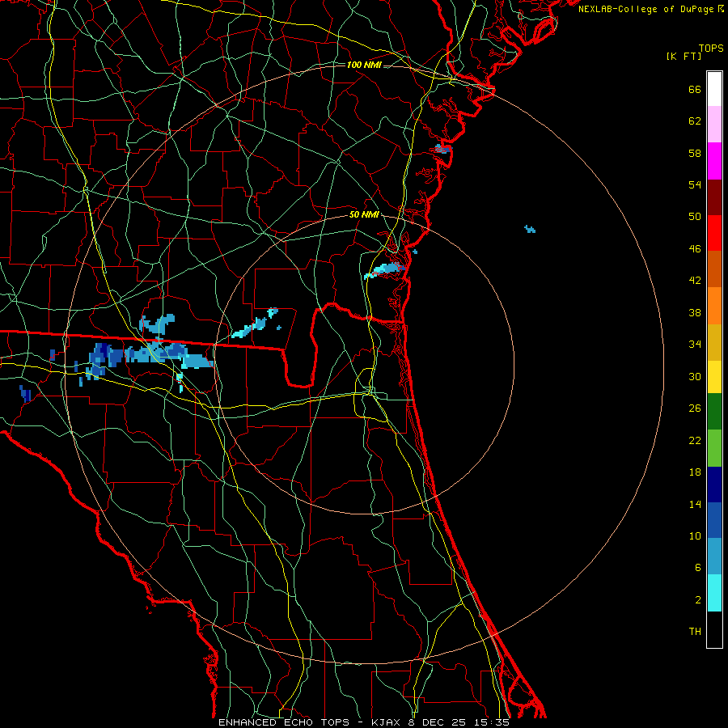Click the legend value '38'

coord(695,313)
